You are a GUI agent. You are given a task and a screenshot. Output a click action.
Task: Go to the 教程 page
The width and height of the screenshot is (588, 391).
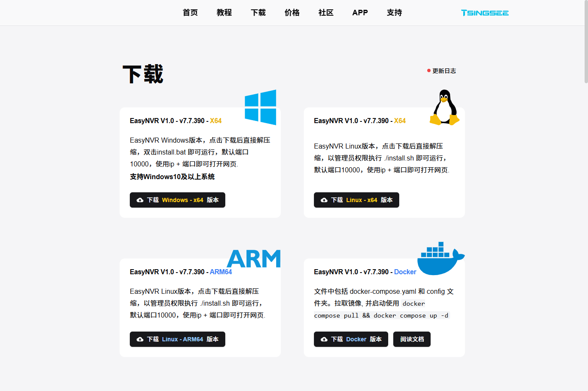[x=224, y=13]
